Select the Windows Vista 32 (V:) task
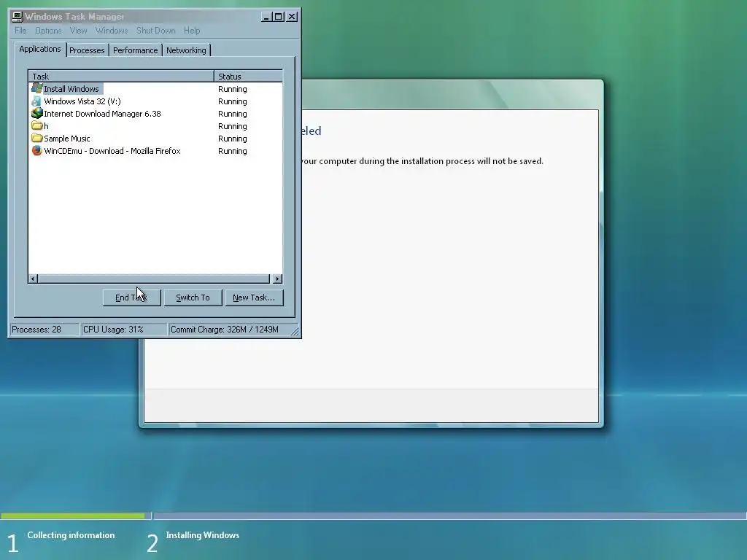747x560 pixels. [155, 101]
